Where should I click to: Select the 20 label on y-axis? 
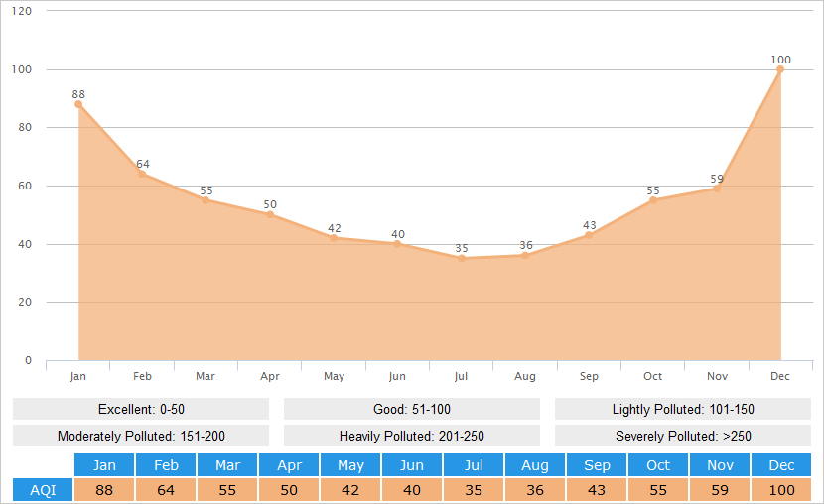coord(25,302)
